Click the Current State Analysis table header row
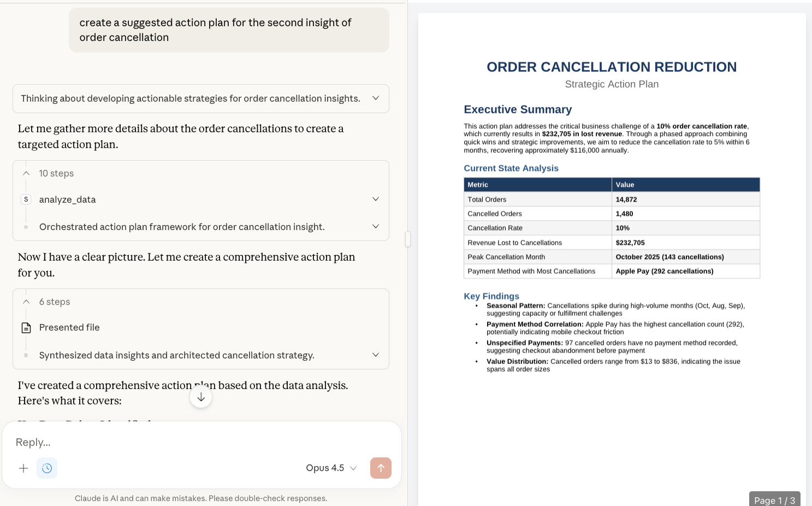Viewport: 812px width, 506px height. point(612,185)
